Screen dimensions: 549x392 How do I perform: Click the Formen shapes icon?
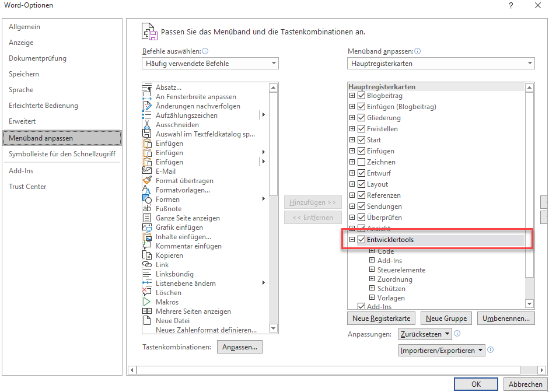point(147,199)
